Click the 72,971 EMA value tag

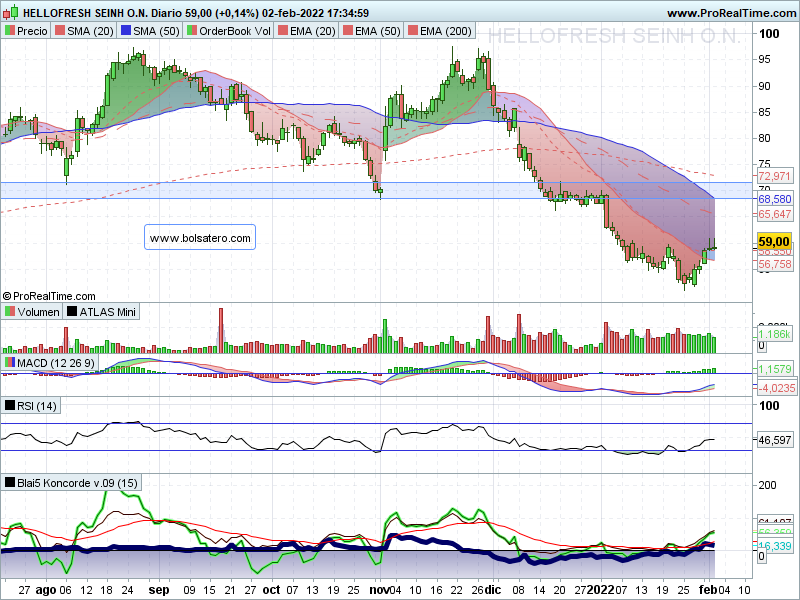point(774,176)
